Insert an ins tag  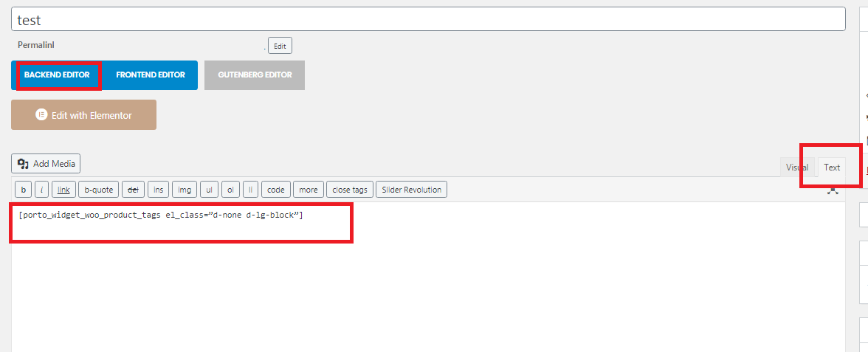pyautogui.click(x=158, y=190)
